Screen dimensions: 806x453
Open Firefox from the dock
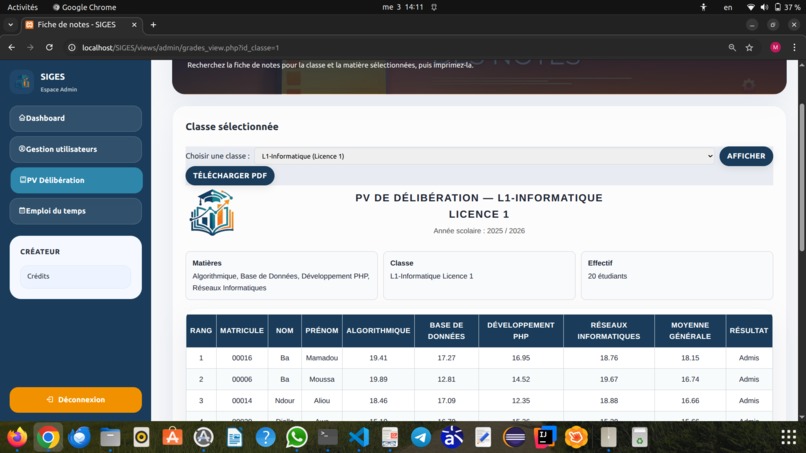coord(17,437)
